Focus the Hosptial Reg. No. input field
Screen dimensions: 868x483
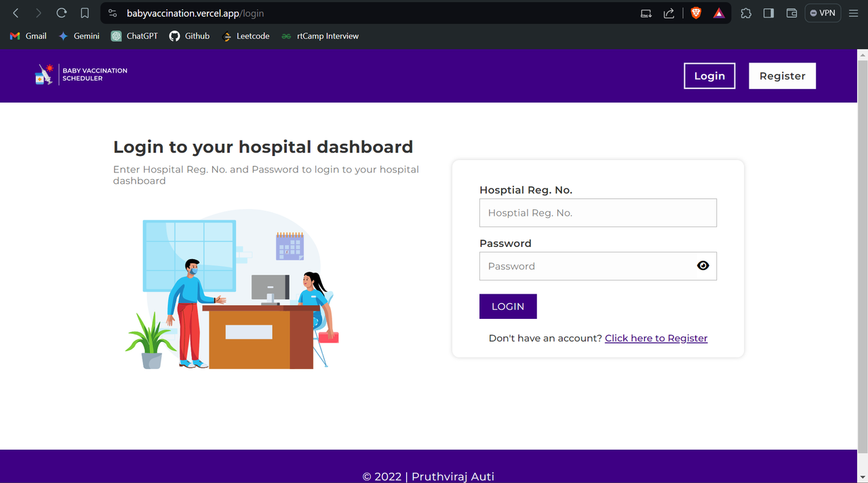(597, 213)
